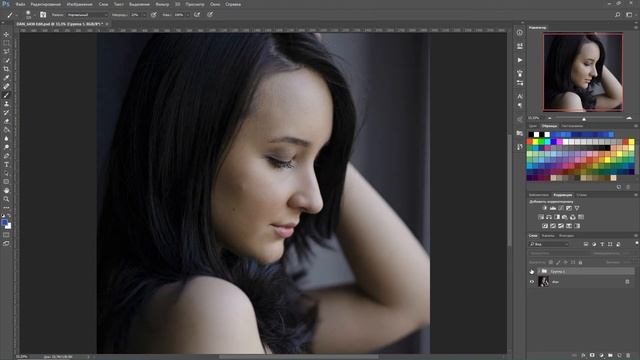The image size is (640, 360).
Task: Open the Swatches panel options menu
Action: (x=636, y=126)
